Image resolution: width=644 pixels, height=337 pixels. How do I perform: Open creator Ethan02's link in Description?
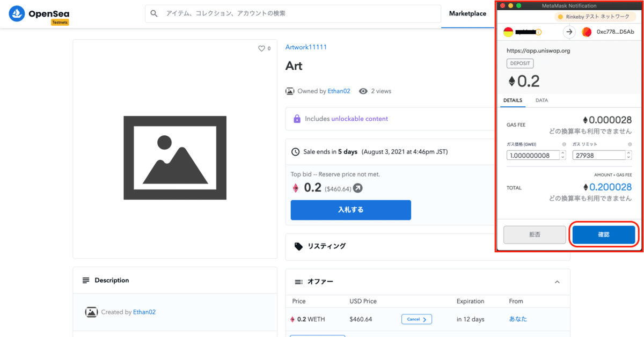[144, 312]
